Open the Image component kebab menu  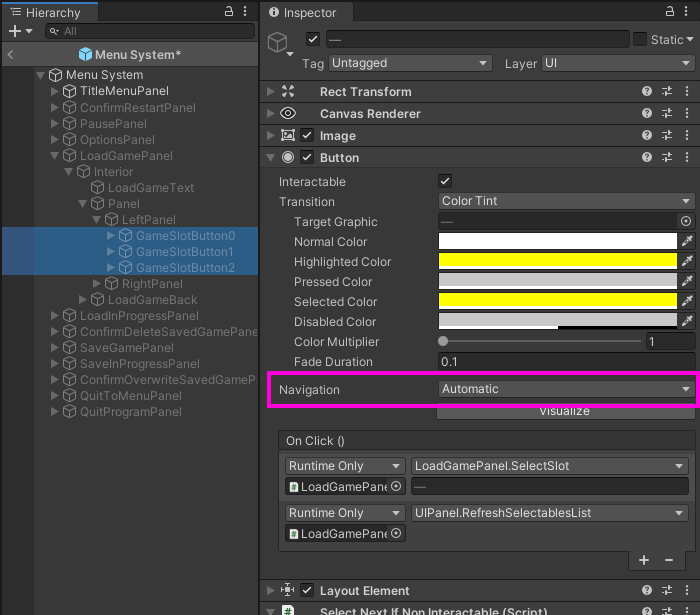pos(687,135)
